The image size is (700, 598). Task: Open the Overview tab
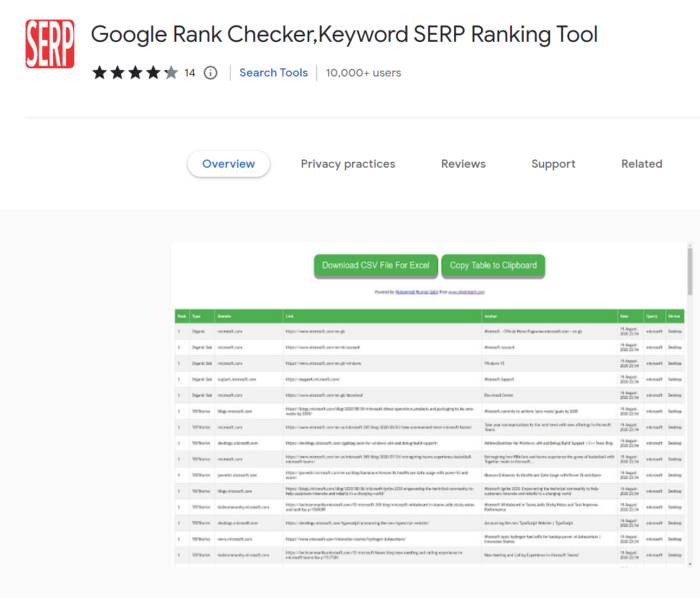[x=228, y=164]
